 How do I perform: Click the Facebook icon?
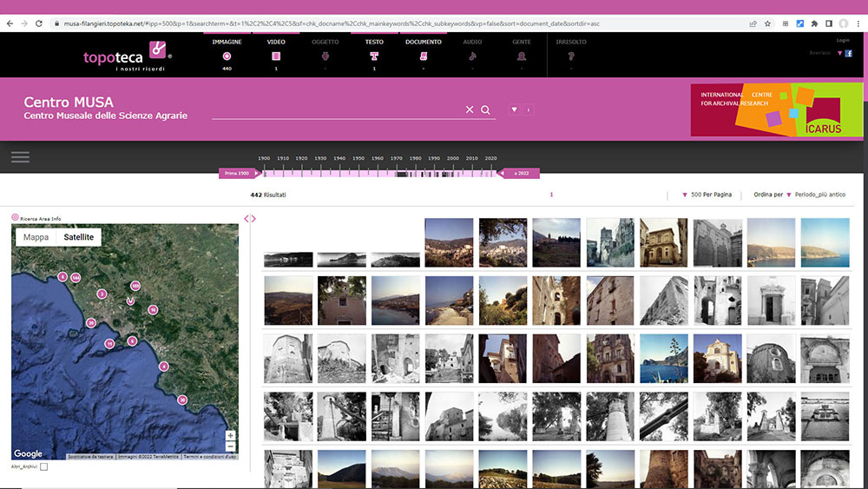tap(849, 53)
